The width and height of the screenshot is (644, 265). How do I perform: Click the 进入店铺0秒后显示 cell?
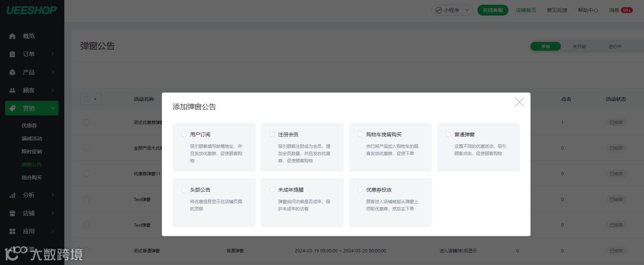pos(458,251)
